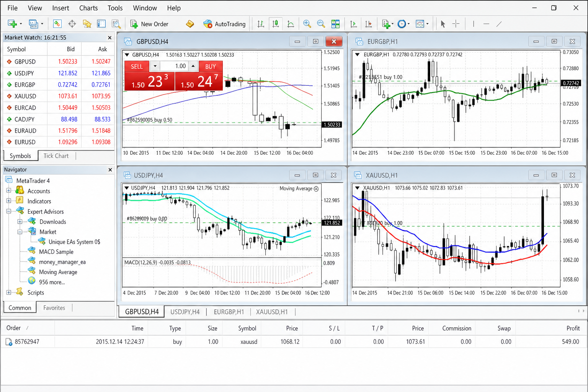Zoom out on the chart
This screenshot has height=392, width=588.
click(321, 24)
